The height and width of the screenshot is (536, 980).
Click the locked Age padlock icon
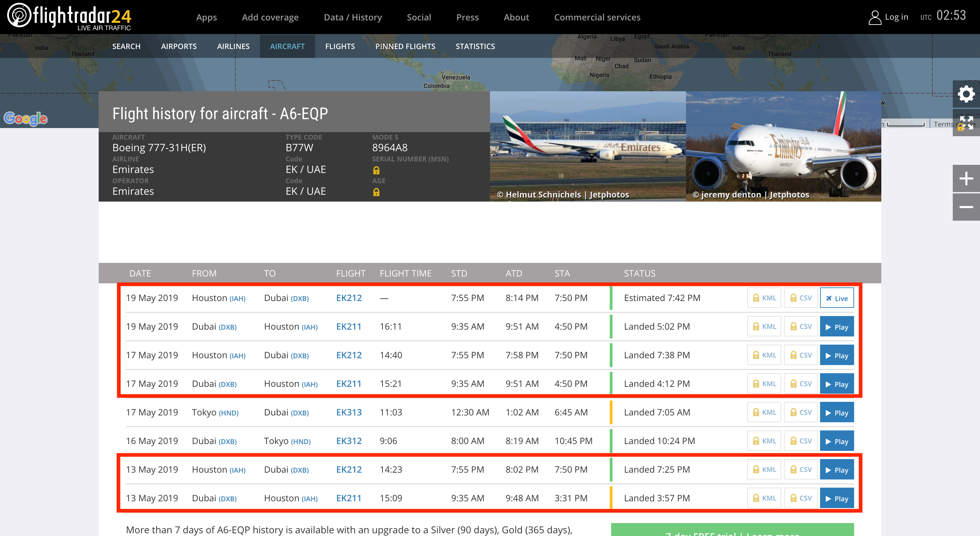376,192
